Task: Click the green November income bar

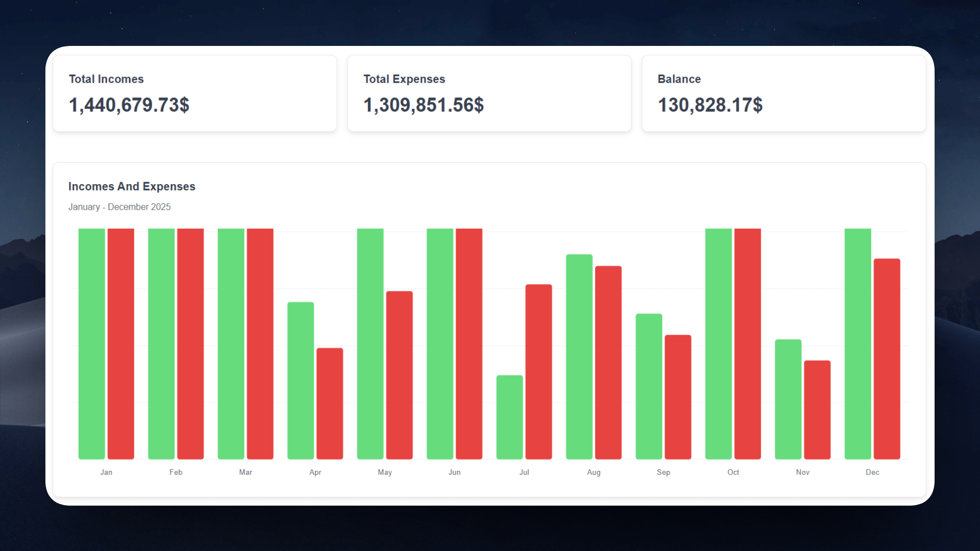Action: point(788,399)
